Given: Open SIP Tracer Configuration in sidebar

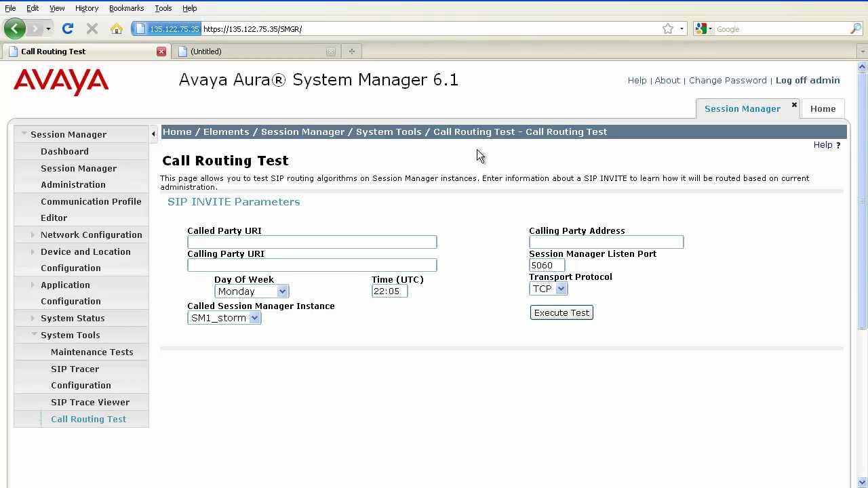Looking at the screenshot, I should 81,377.
